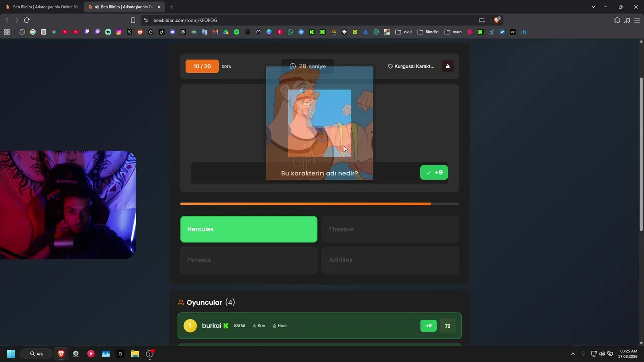Select the Theseus answer
The width and height of the screenshot is (644, 362).
click(390, 229)
